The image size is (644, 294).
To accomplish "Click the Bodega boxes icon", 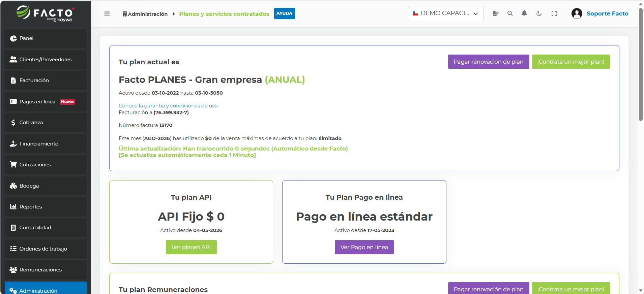I will [13, 186].
